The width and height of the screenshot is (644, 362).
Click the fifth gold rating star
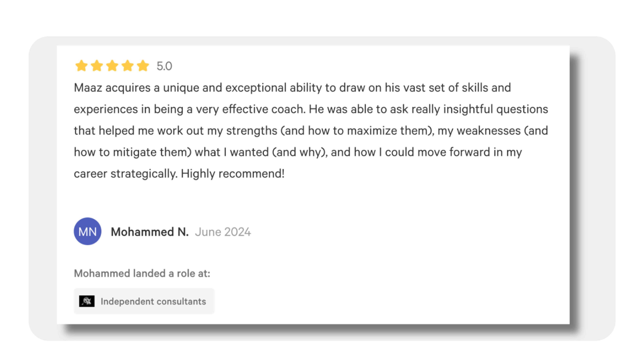coord(143,66)
